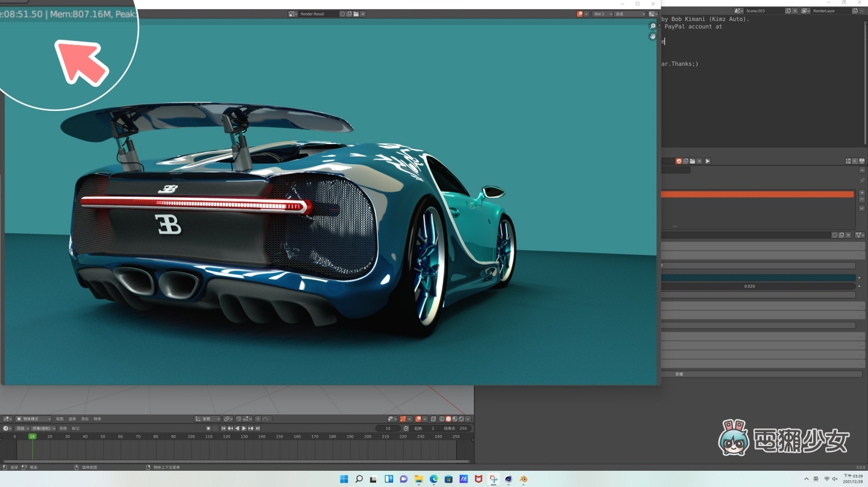Open the Slot 1 dropdown

coord(602,14)
